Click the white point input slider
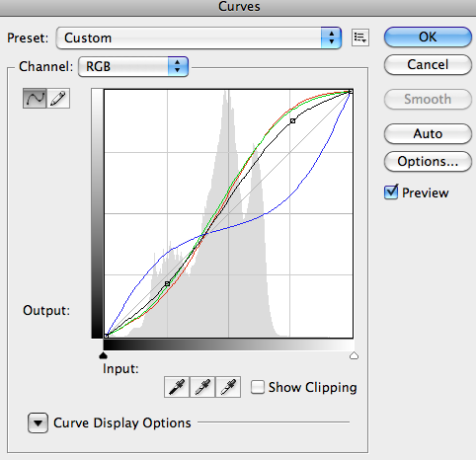Screen dimensions: 476x460 click(354, 355)
